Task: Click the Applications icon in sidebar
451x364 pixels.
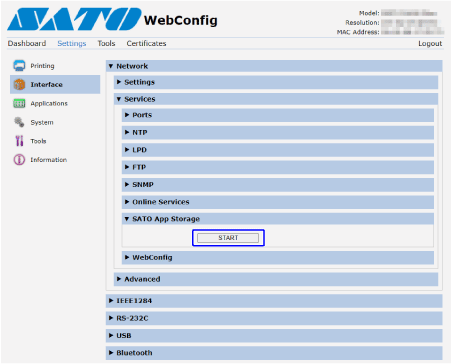Action: pyautogui.click(x=19, y=103)
